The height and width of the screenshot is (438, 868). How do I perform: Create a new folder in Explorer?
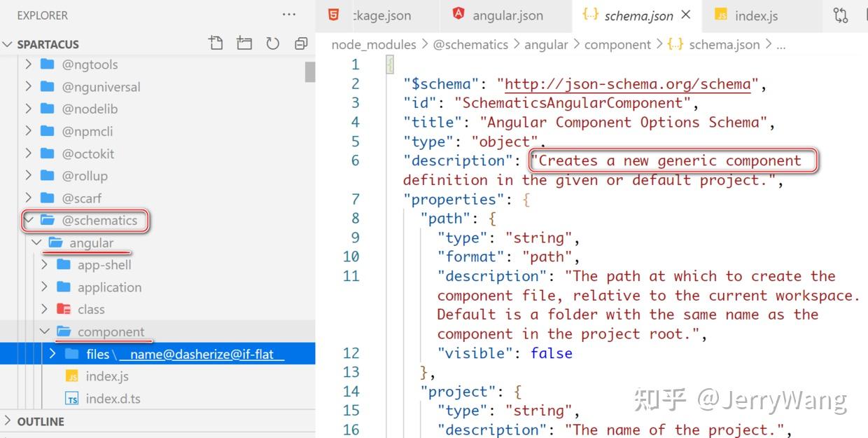[244, 43]
